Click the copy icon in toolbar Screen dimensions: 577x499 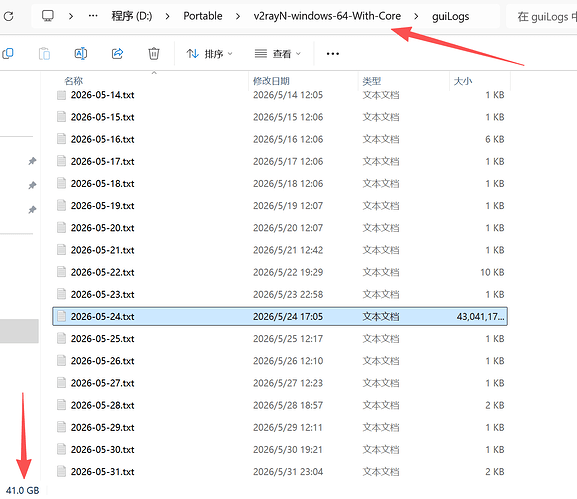click(x=8, y=54)
